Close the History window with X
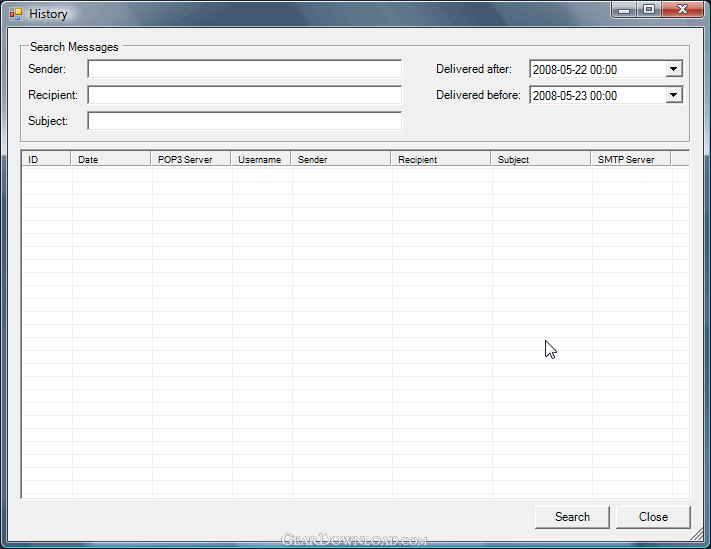The image size is (711, 549). (x=682, y=10)
